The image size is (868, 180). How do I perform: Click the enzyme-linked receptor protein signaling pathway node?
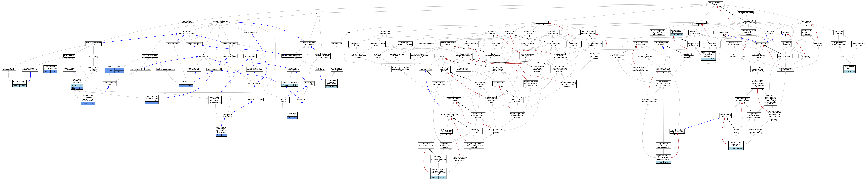pos(757,69)
